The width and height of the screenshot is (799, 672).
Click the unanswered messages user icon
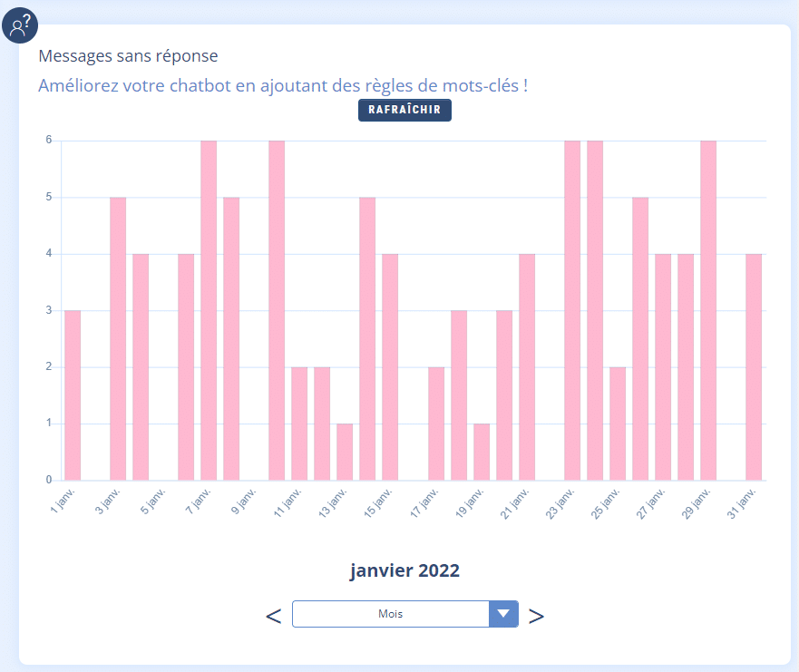click(x=20, y=26)
